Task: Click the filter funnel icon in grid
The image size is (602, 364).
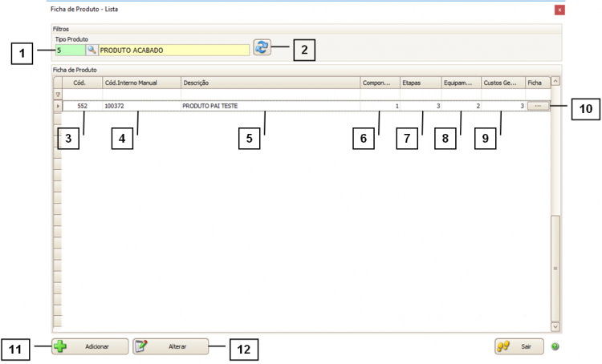Action: pos(57,94)
